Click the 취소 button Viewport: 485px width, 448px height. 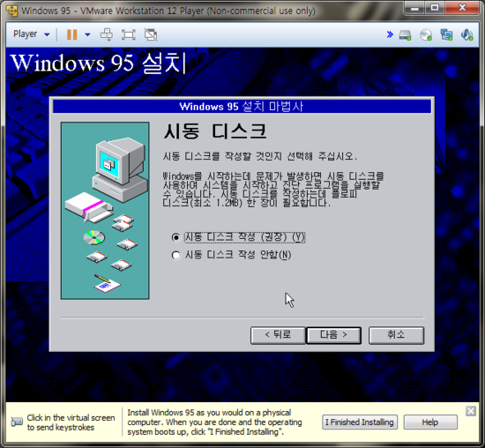click(396, 335)
